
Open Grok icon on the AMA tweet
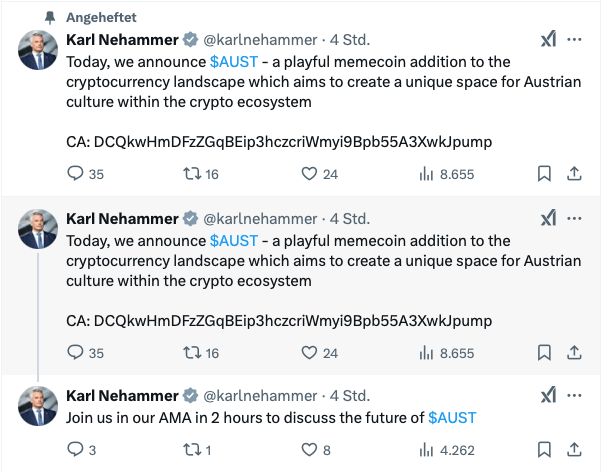pyautogui.click(x=548, y=395)
